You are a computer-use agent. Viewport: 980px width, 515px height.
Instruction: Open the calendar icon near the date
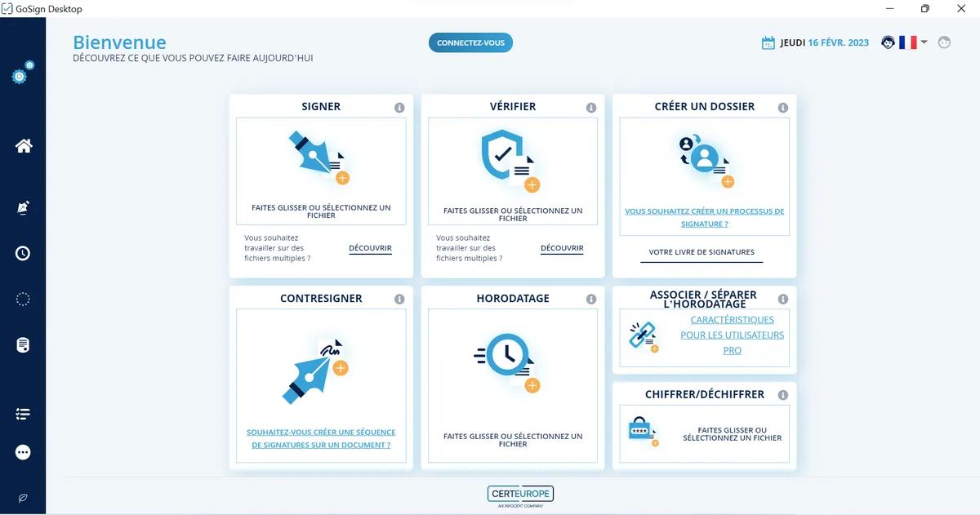768,43
